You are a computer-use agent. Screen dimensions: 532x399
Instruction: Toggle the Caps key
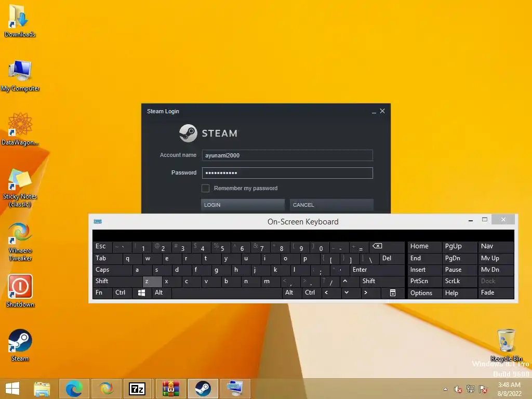(112, 270)
